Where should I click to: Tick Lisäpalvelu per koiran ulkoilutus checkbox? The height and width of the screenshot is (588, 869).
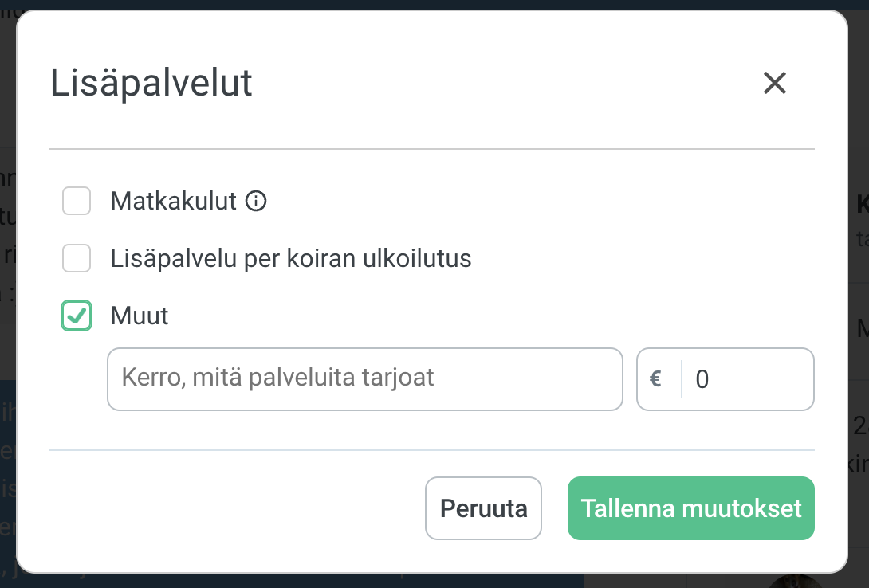[77, 258]
